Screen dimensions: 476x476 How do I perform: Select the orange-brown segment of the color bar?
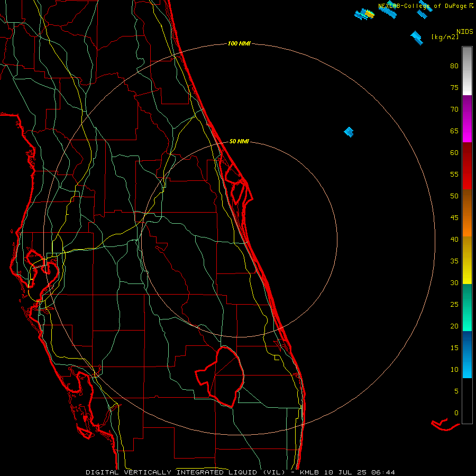point(467,213)
